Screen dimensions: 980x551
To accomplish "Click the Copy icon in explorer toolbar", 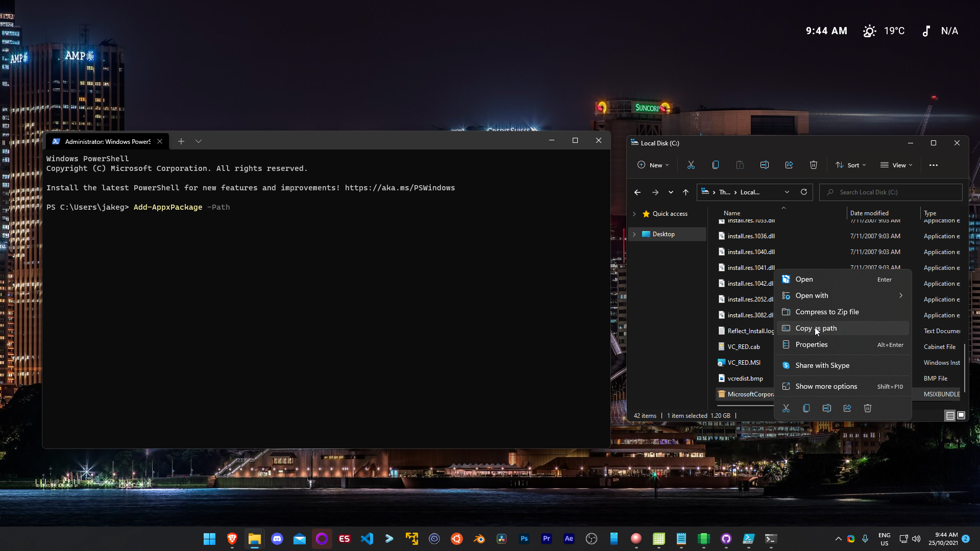I will pyautogui.click(x=715, y=165).
